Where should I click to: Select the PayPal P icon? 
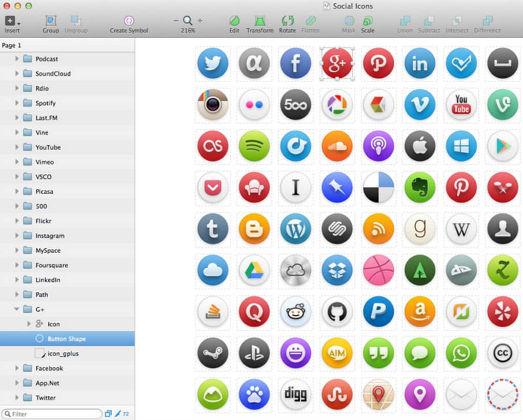point(378,311)
